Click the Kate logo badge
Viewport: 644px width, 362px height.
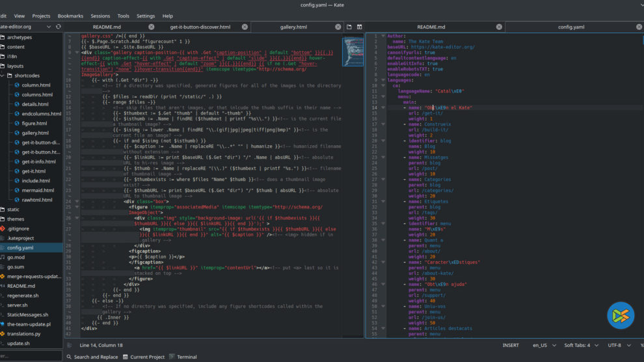pos(620,316)
